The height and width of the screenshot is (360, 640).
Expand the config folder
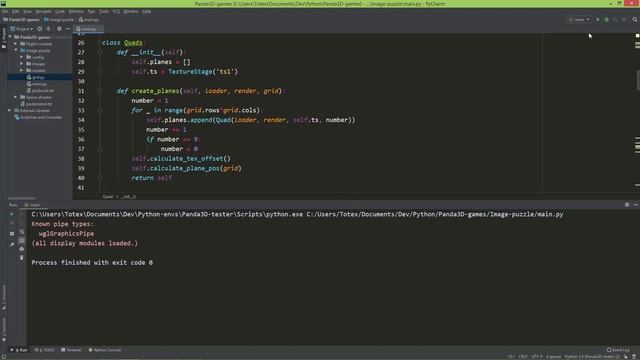pos(22,57)
